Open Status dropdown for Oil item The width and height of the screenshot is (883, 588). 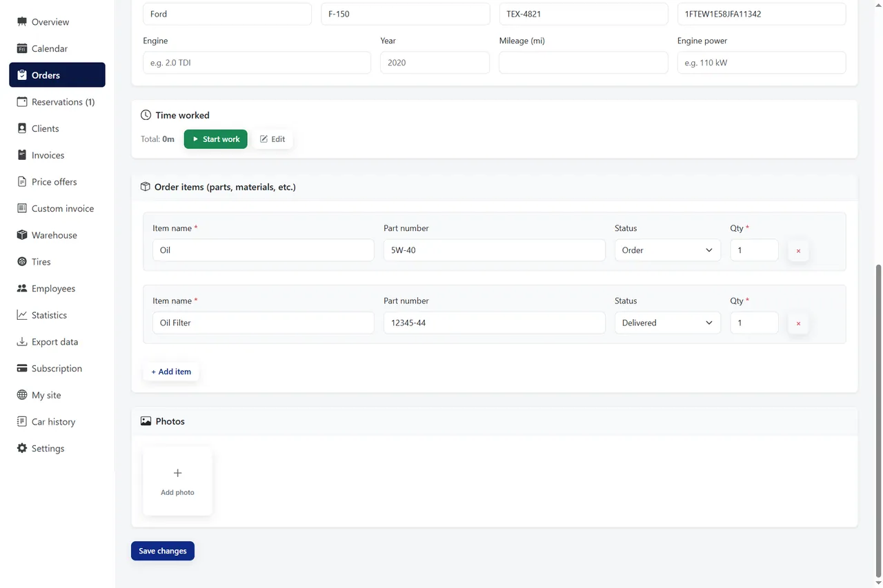[668, 250]
